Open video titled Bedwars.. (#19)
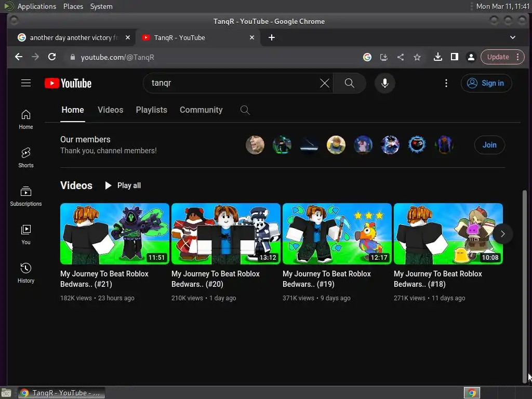532x399 pixels. 326,279
